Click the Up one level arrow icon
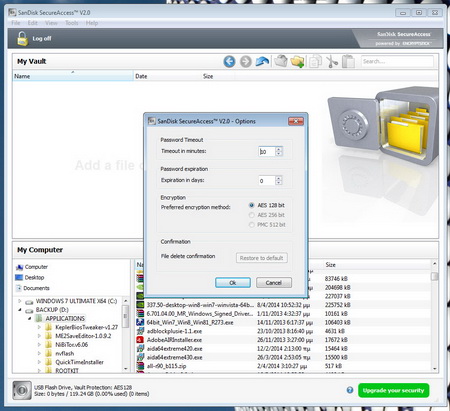Screen dimensions: 450x411 pyautogui.click(x=262, y=61)
